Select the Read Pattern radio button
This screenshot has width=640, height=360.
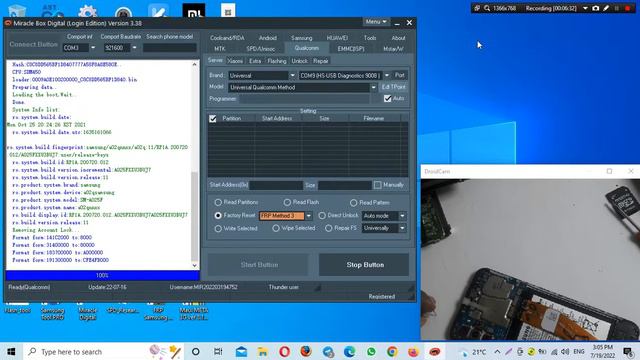pyautogui.click(x=353, y=202)
